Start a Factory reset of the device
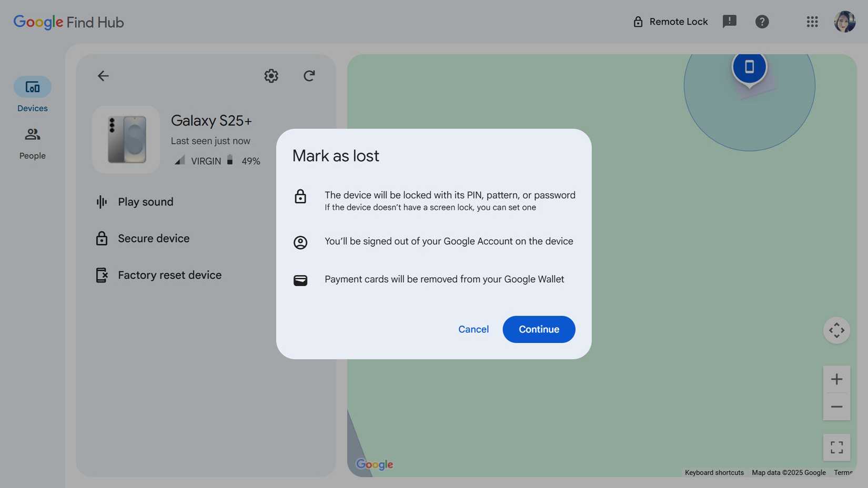This screenshot has width=868, height=488. tap(169, 274)
